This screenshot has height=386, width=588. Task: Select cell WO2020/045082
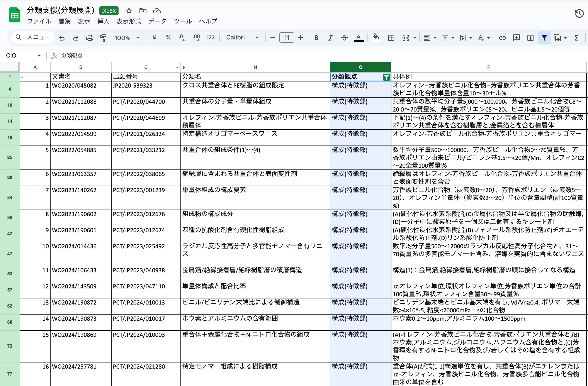[81, 89]
